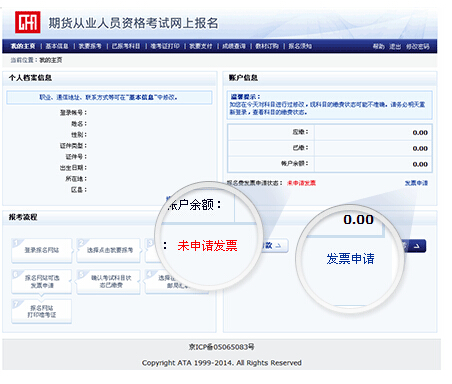Open the 我的主页 navigation tab
452x384 pixels.
coord(23,46)
